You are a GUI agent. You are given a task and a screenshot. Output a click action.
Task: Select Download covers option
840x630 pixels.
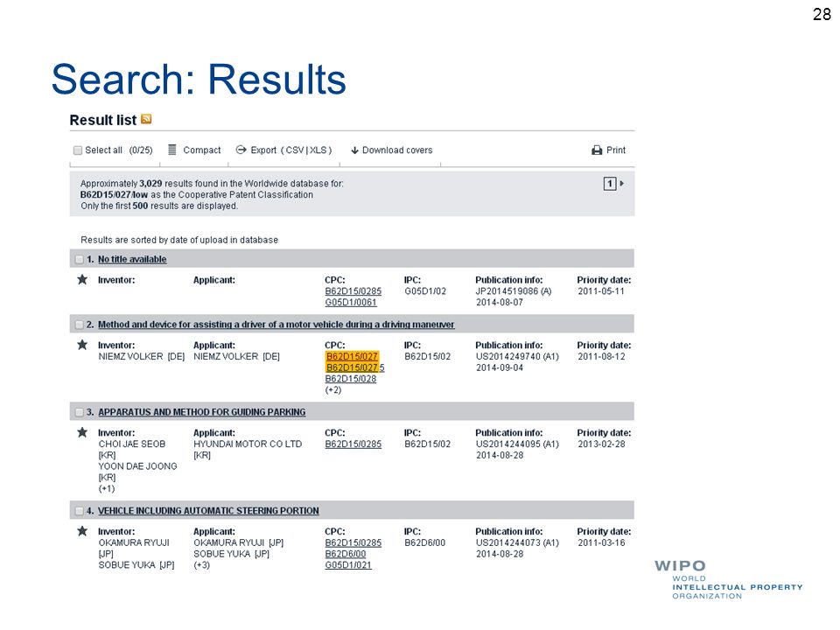pyautogui.click(x=397, y=150)
